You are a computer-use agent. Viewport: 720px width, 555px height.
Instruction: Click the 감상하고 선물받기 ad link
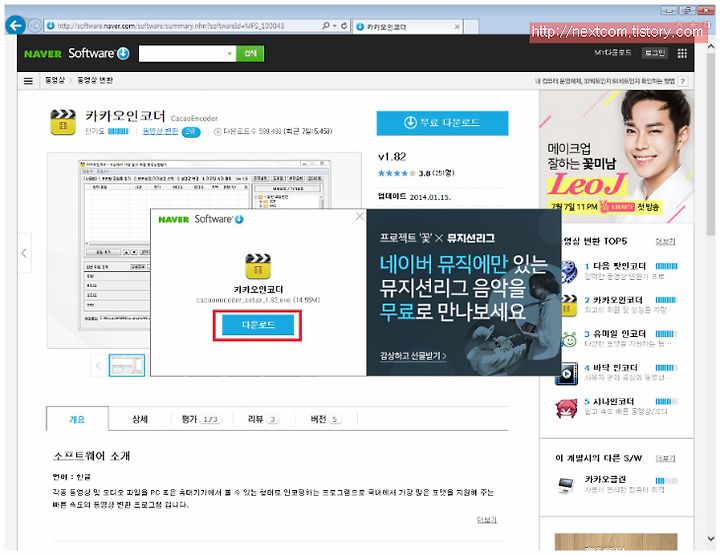coord(413,356)
